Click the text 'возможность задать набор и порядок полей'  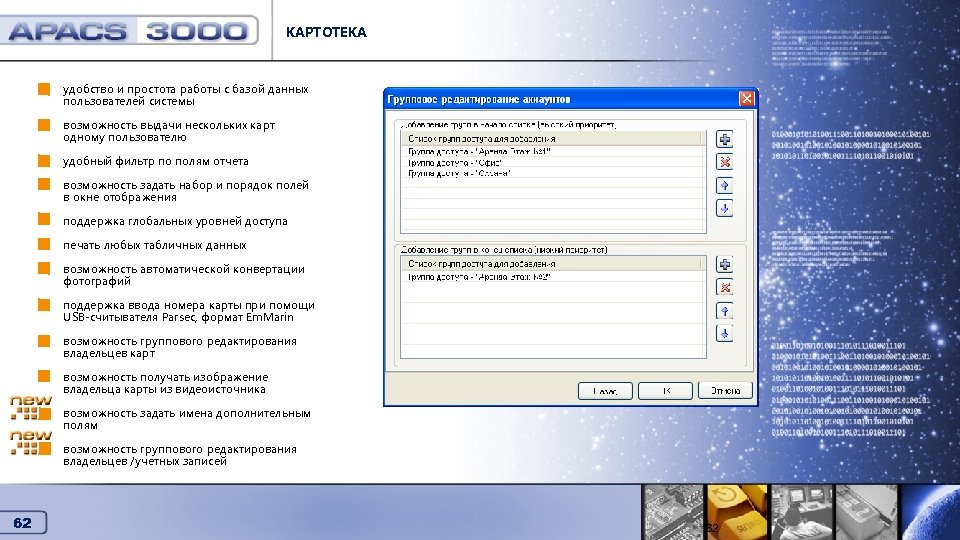pyautogui.click(x=186, y=186)
